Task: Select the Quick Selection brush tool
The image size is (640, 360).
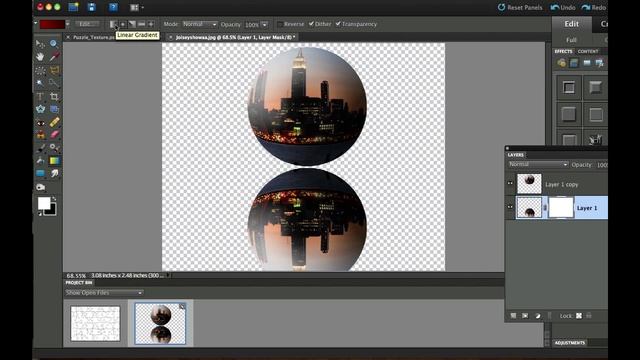Action: [54, 83]
